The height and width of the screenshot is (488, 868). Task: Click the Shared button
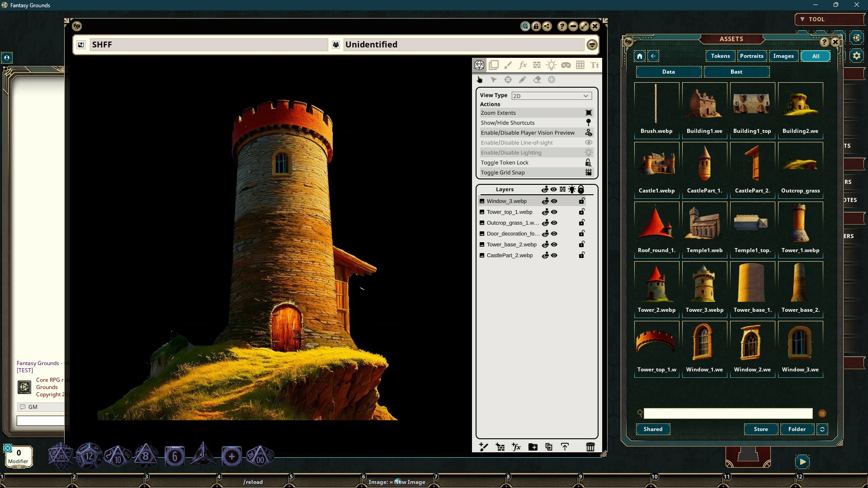pos(652,429)
